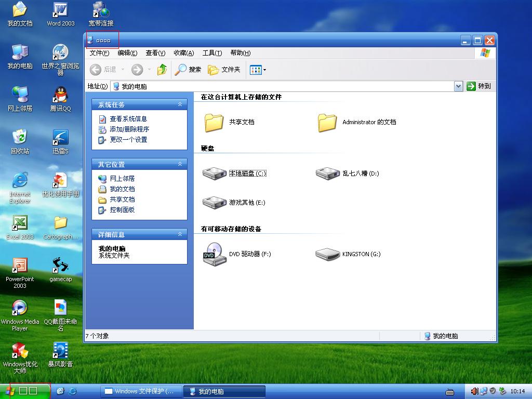Collapse the 其它位置 panel
This screenshot has width=532, height=399.
pos(180,164)
